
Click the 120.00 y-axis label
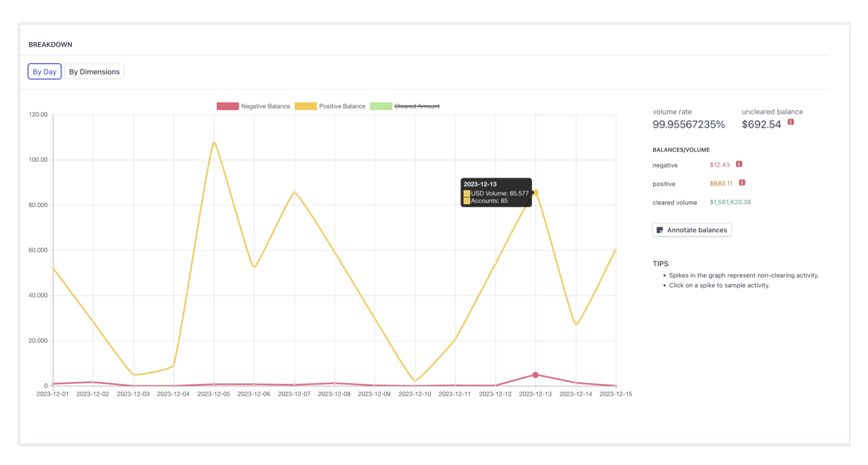coord(38,115)
